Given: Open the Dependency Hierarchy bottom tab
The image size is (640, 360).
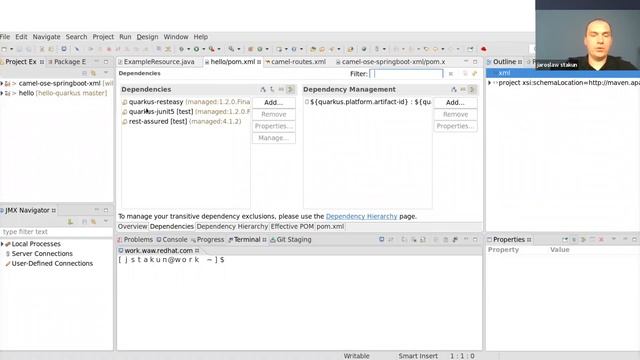Looking at the screenshot, I should click(232, 227).
